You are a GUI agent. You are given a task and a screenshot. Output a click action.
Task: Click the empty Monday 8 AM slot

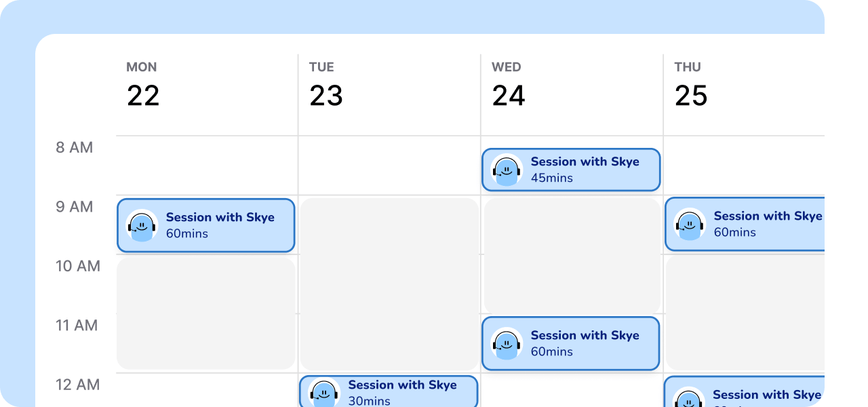point(206,166)
